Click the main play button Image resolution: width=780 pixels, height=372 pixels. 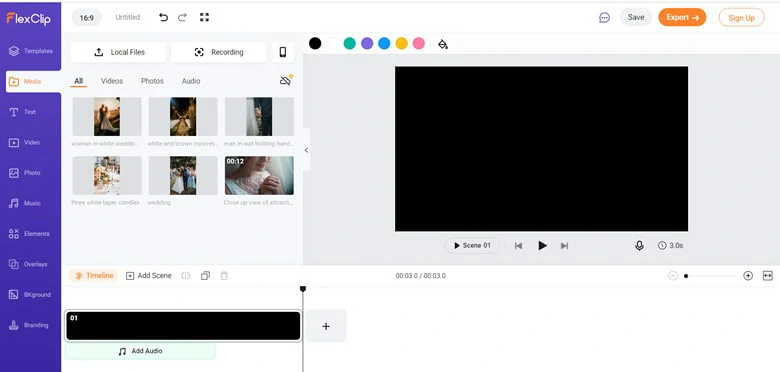click(542, 246)
